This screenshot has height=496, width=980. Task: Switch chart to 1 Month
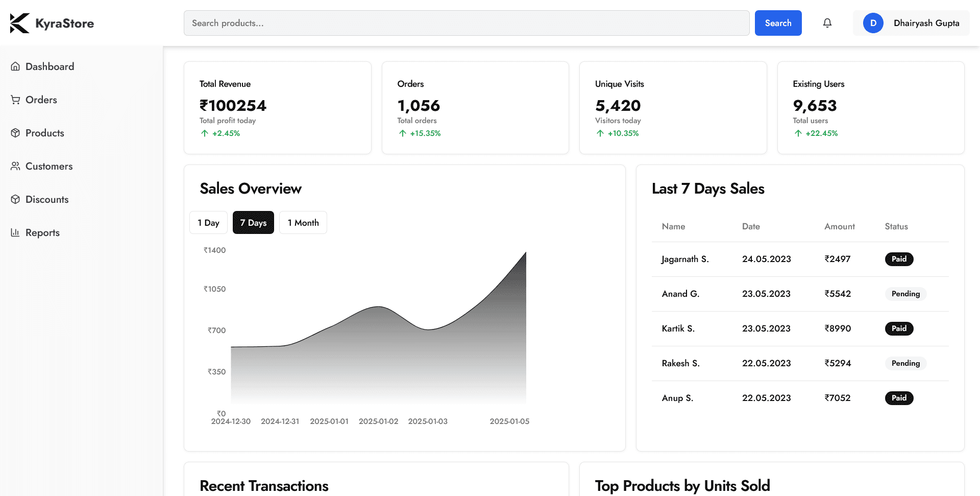click(x=303, y=223)
